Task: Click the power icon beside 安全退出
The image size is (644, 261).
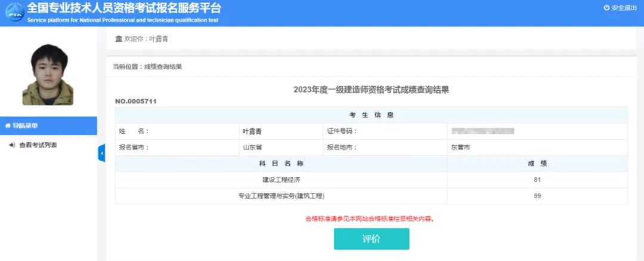Action: [606, 8]
